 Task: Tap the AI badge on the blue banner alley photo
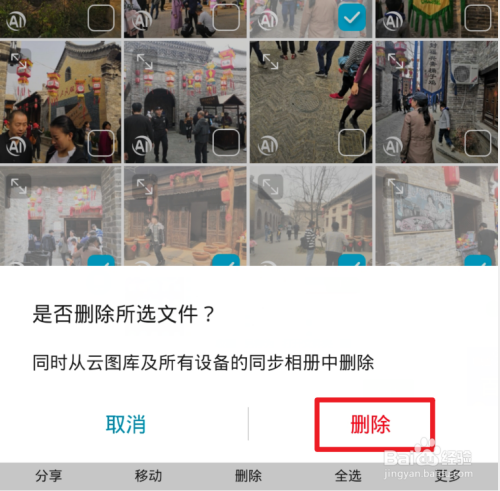393,146
